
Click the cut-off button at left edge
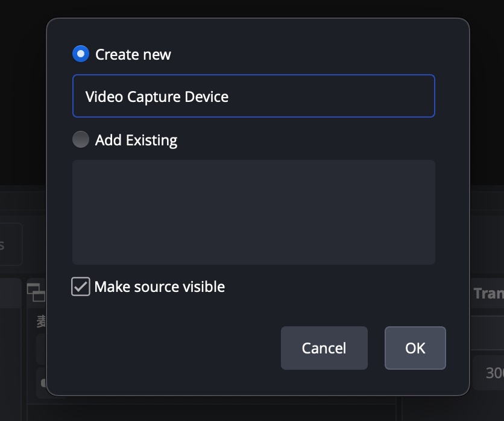pyautogui.click(x=10, y=244)
